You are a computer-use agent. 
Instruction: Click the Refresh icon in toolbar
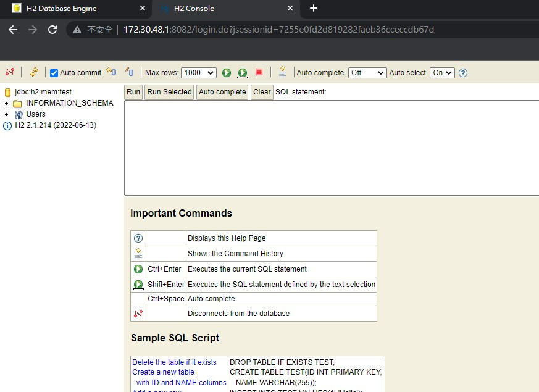pyautogui.click(x=34, y=72)
